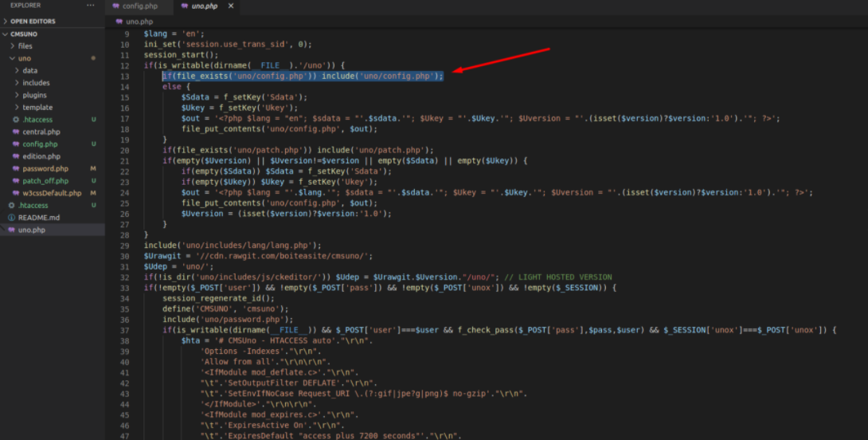Click the PHP icon in uno.php breadcrumb
Viewport: 868px width, 440px height.
[x=119, y=22]
